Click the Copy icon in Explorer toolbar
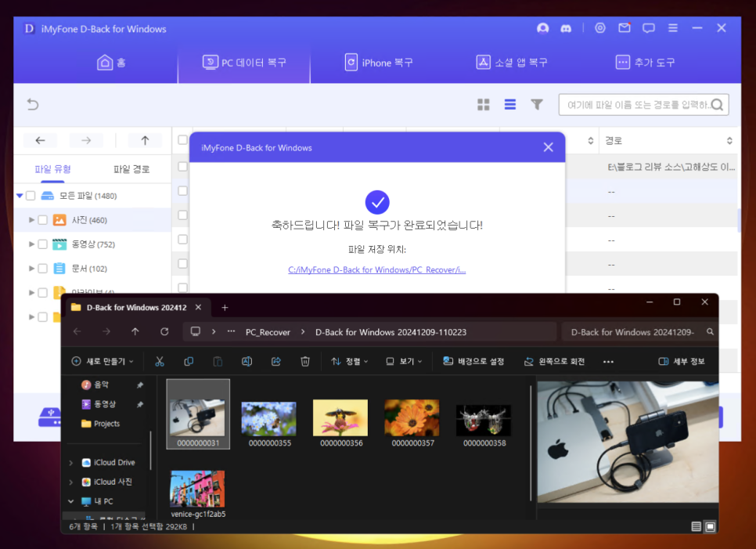Image resolution: width=756 pixels, height=549 pixels. [189, 361]
